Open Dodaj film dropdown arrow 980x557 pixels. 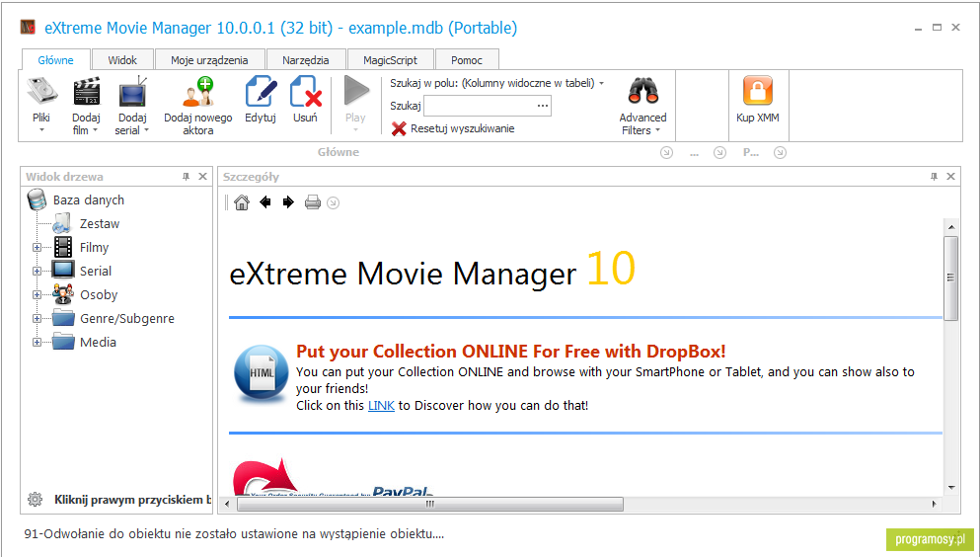[95, 130]
